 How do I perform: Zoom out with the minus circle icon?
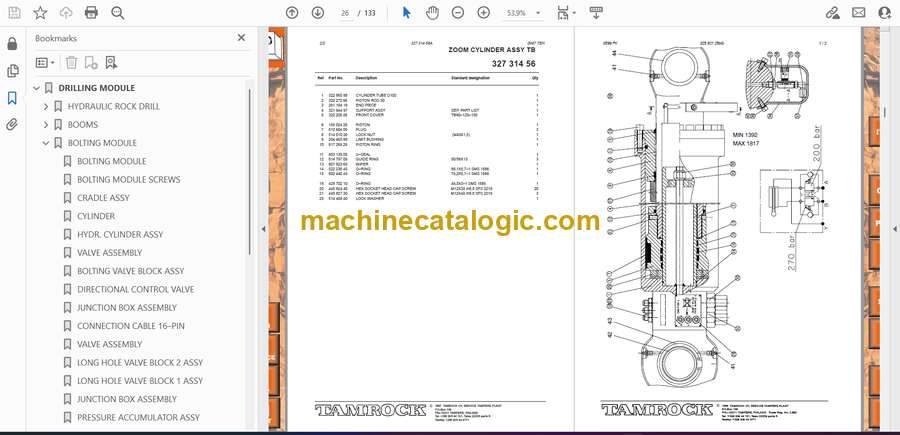tap(458, 13)
